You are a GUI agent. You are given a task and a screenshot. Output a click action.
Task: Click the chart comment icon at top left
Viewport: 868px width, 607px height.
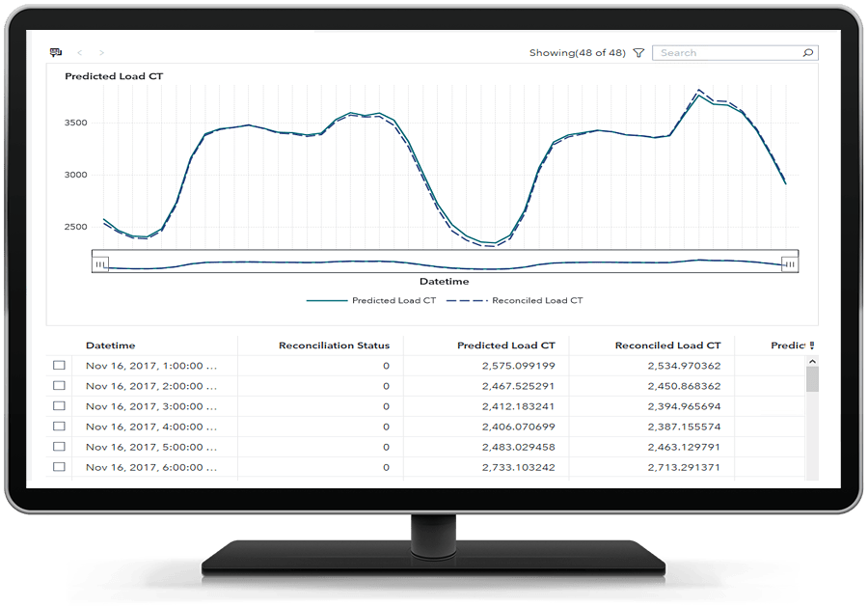click(x=56, y=53)
